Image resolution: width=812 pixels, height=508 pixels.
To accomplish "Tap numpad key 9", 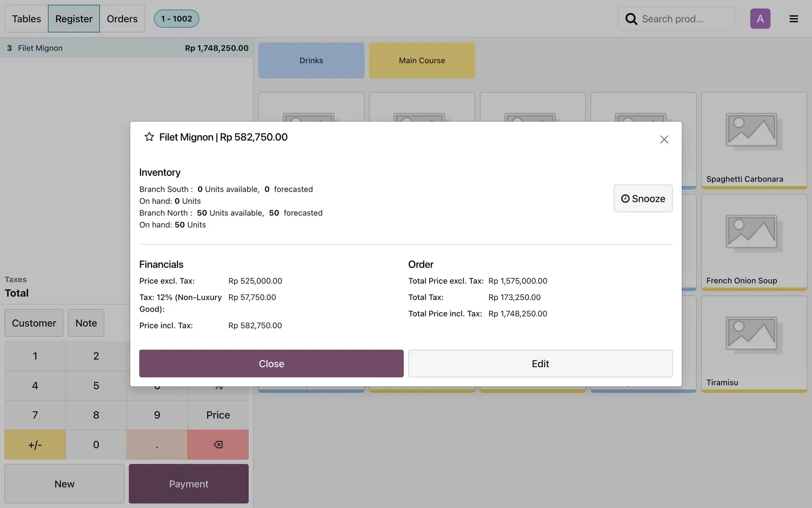I will [157, 415].
